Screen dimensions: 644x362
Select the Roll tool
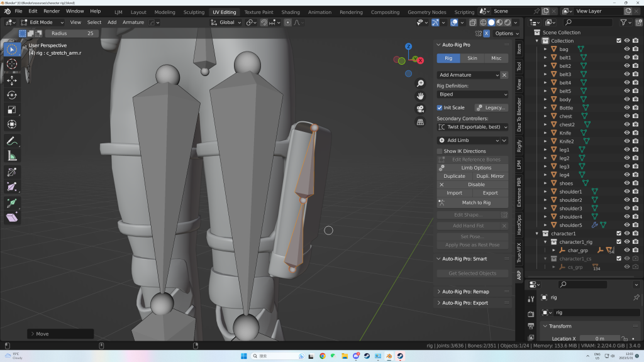tap(12, 172)
